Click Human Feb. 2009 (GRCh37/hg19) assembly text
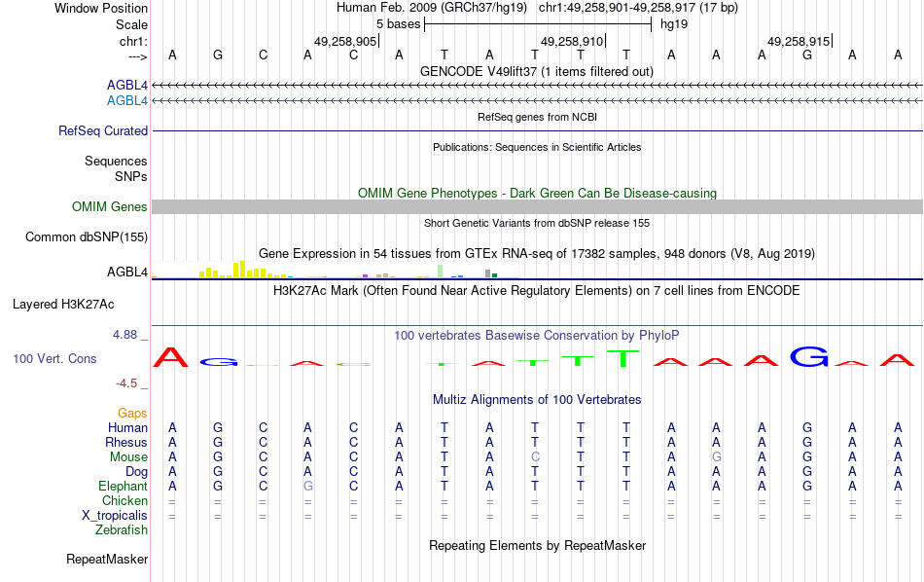This screenshot has width=924, height=582. (434, 8)
